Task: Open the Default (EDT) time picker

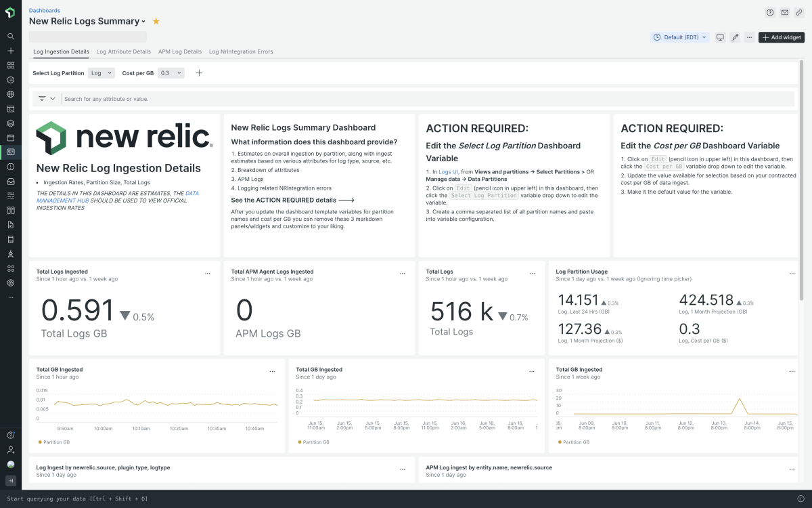Action: tap(680, 37)
